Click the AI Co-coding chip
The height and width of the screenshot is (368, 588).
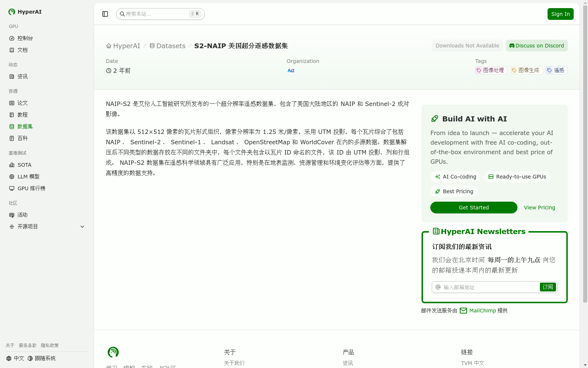[456, 177]
